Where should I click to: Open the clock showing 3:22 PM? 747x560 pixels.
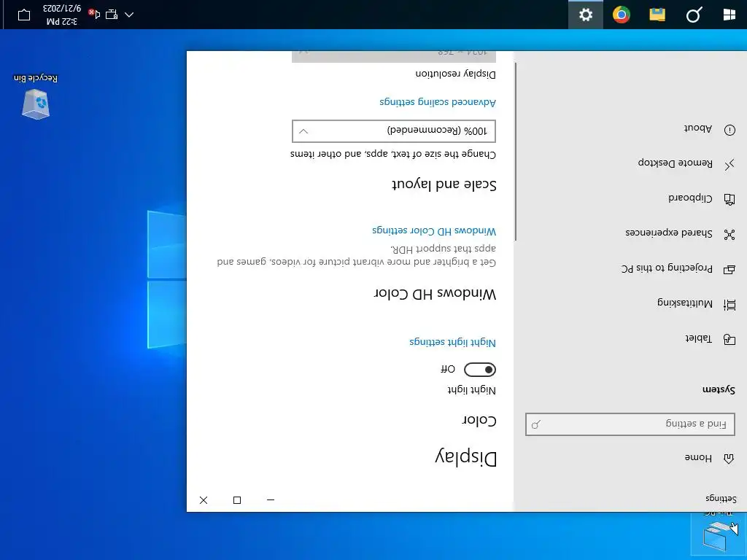[x=62, y=15]
